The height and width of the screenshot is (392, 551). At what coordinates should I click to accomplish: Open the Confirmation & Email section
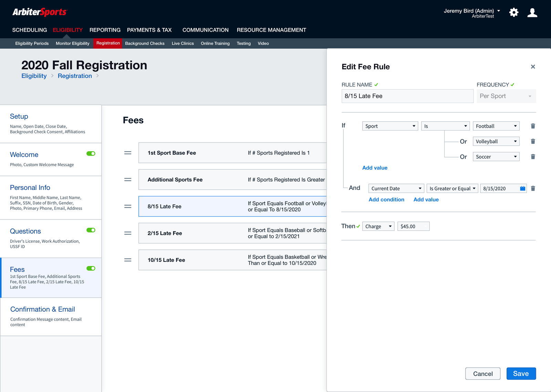pos(51,317)
